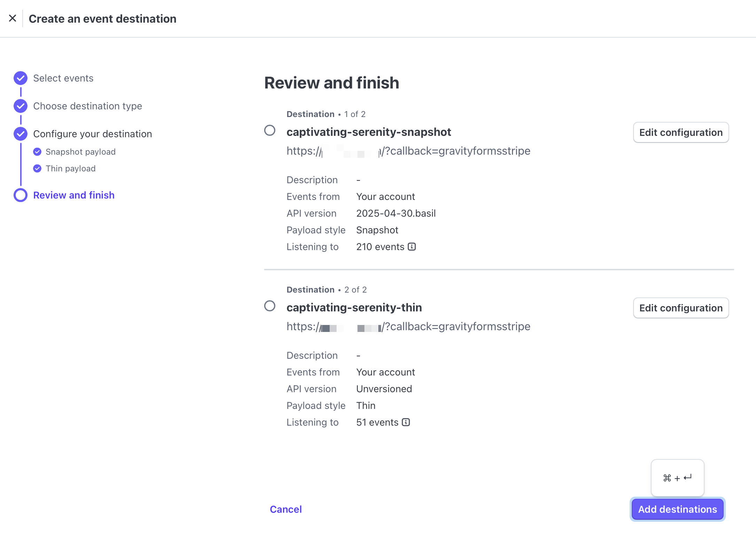
Task: Select the captivating-serenity-snapshot radio button
Action: [x=270, y=131]
